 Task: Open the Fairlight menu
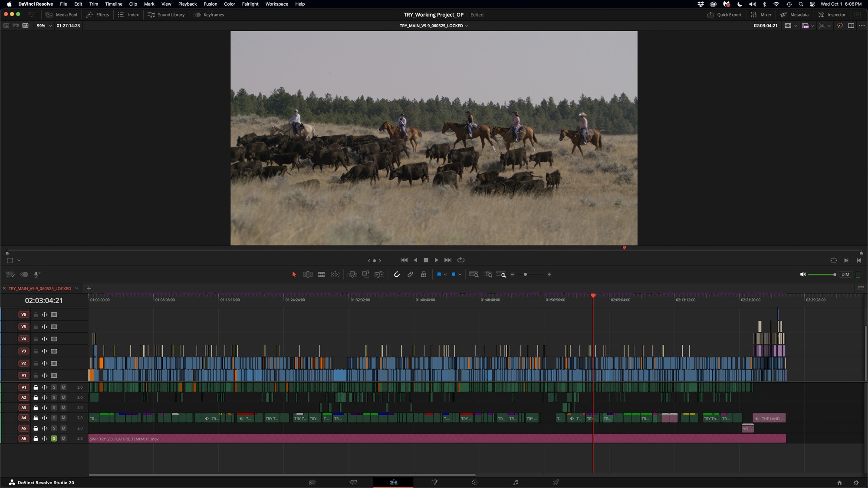click(x=250, y=4)
